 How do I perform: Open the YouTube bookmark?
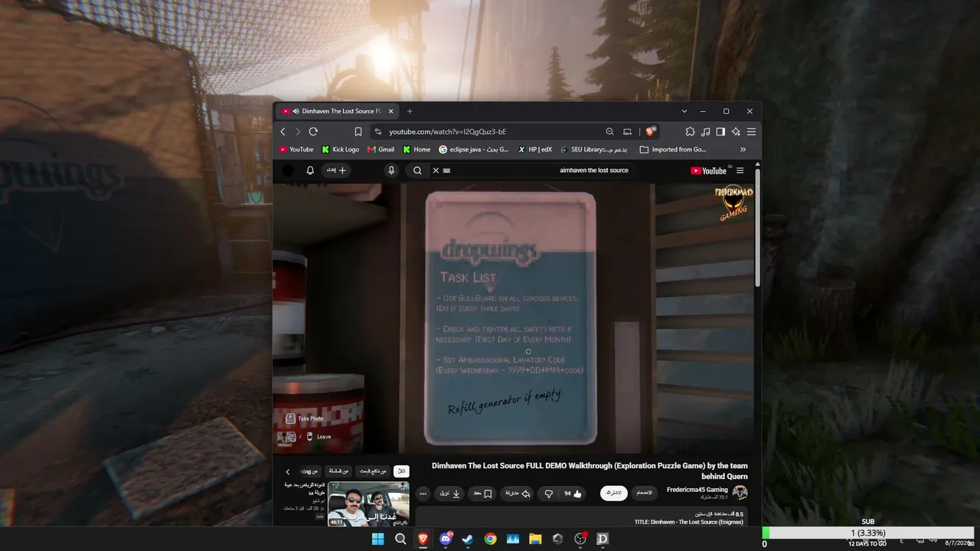(x=296, y=149)
